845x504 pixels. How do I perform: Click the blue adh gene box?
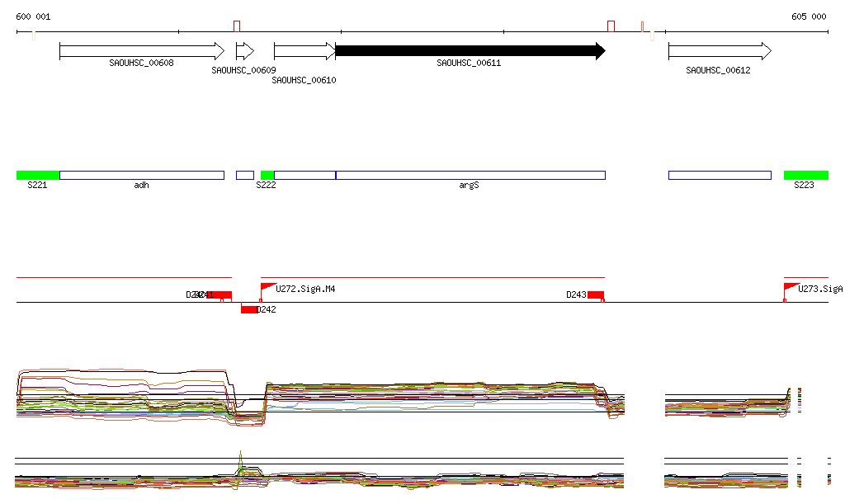pyautogui.click(x=142, y=175)
